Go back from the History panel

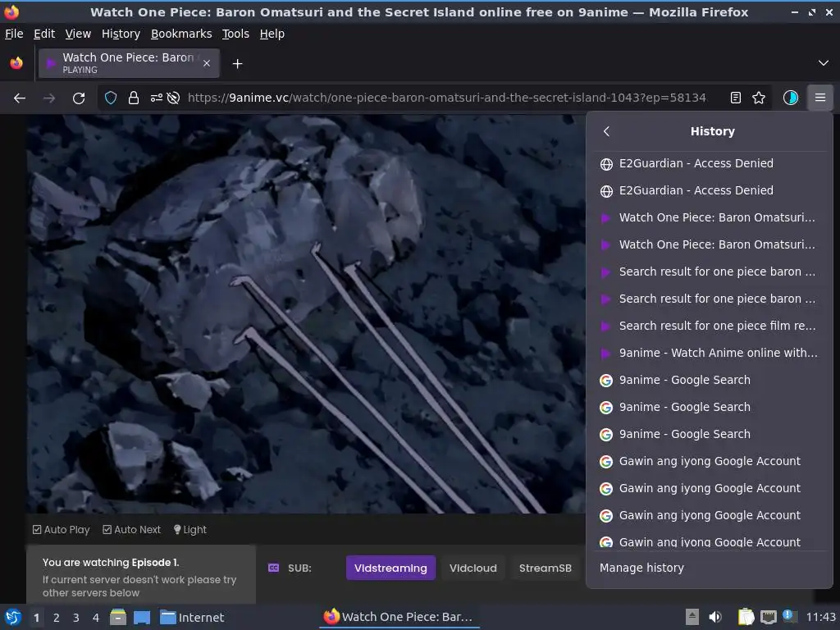(606, 131)
